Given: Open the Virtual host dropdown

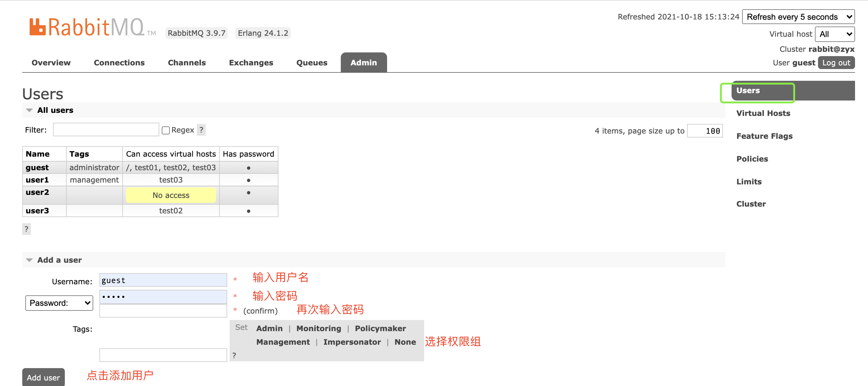Looking at the screenshot, I should pos(834,34).
